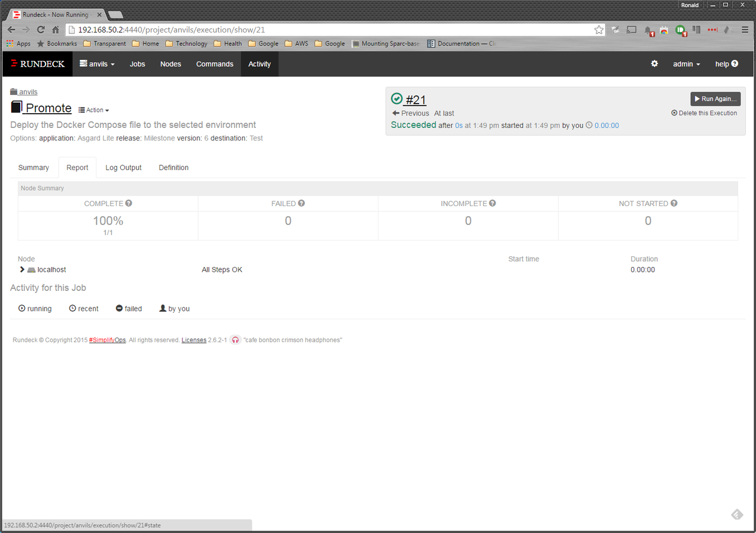756x533 pixels.
Task: Switch to the Report tab
Action: coord(78,168)
